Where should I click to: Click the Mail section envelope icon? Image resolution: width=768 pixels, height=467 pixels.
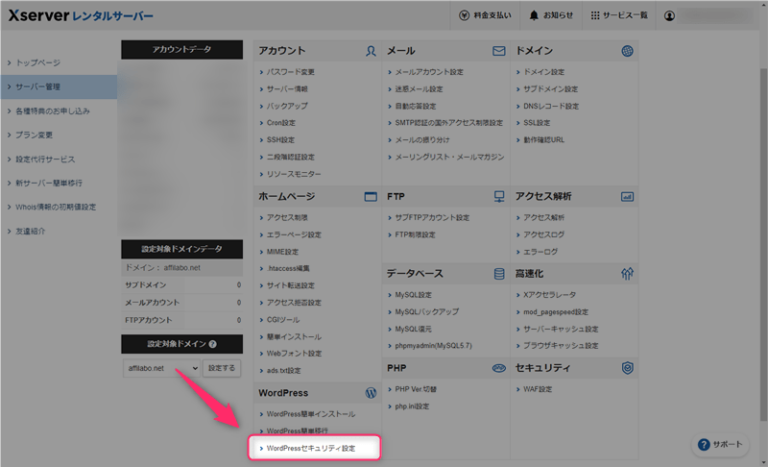[499, 50]
